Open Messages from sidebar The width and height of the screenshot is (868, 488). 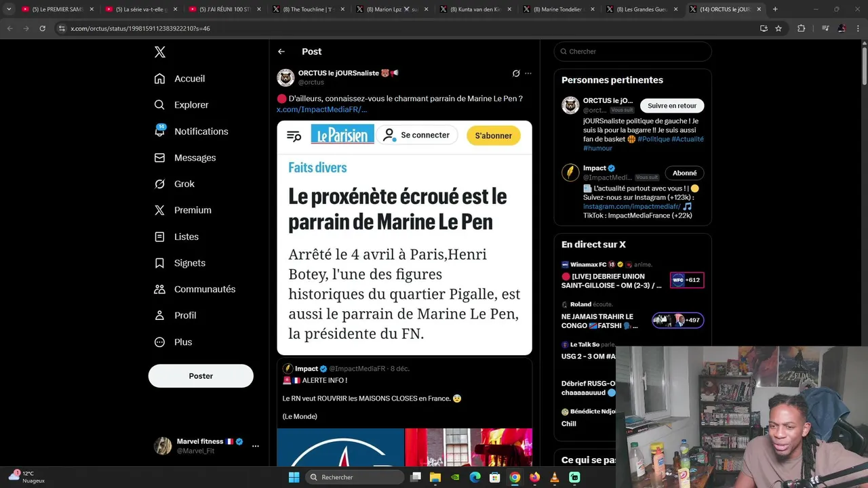(x=185, y=158)
